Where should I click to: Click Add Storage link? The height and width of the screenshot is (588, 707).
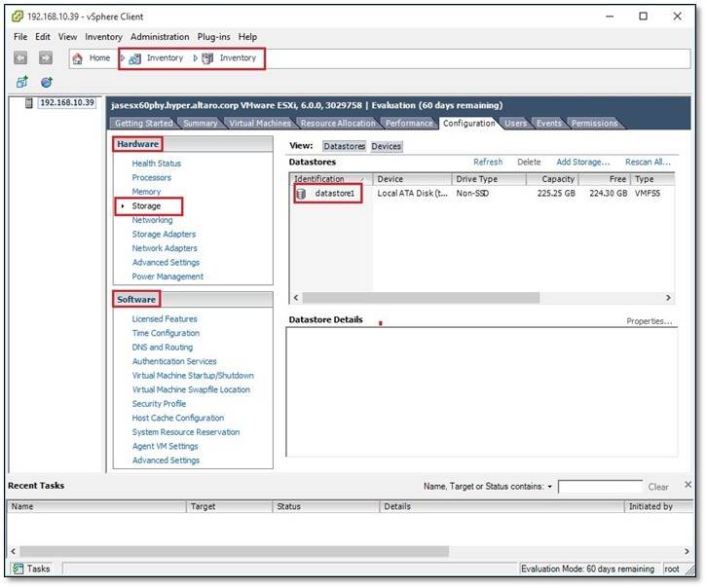(582, 163)
